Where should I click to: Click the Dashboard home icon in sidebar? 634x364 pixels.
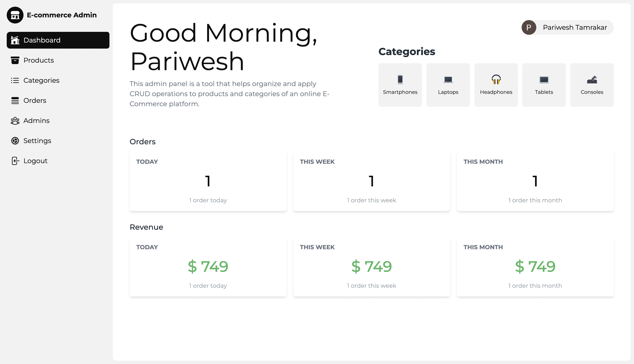[15, 40]
